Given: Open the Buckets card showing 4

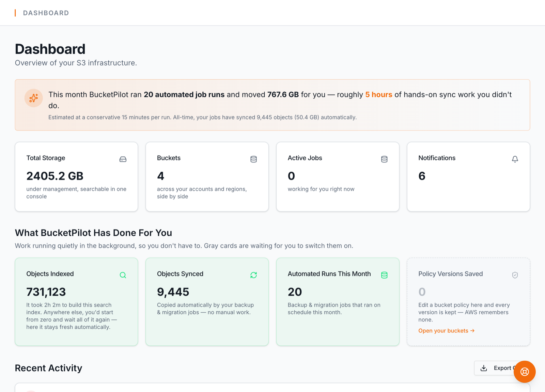Looking at the screenshot, I should [207, 177].
